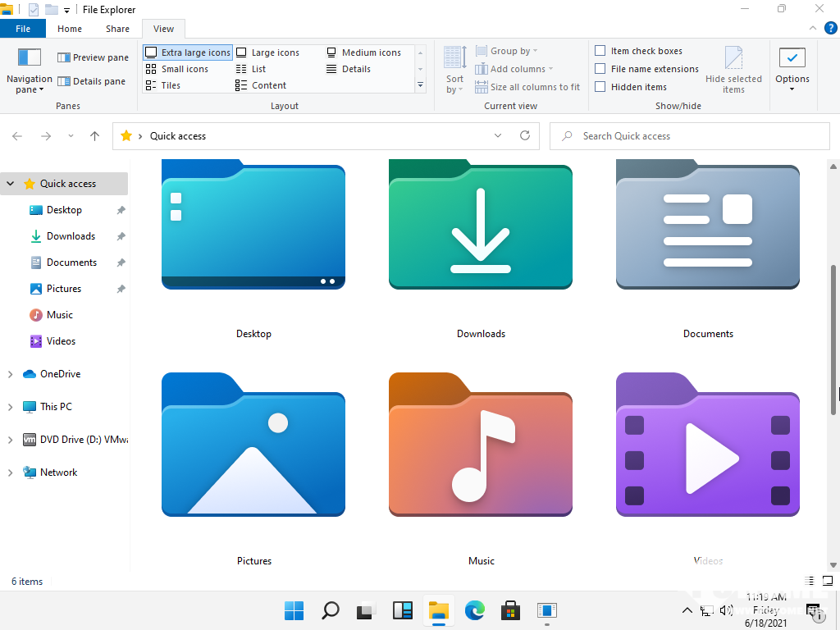Launch Microsoft Edge from taskbar
Screen dimensions: 840x630
coord(475,610)
